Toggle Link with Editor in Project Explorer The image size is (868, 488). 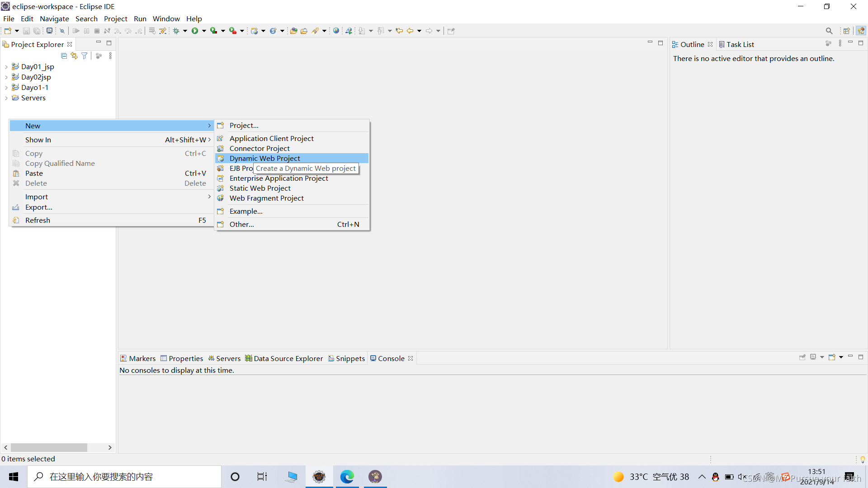point(74,56)
